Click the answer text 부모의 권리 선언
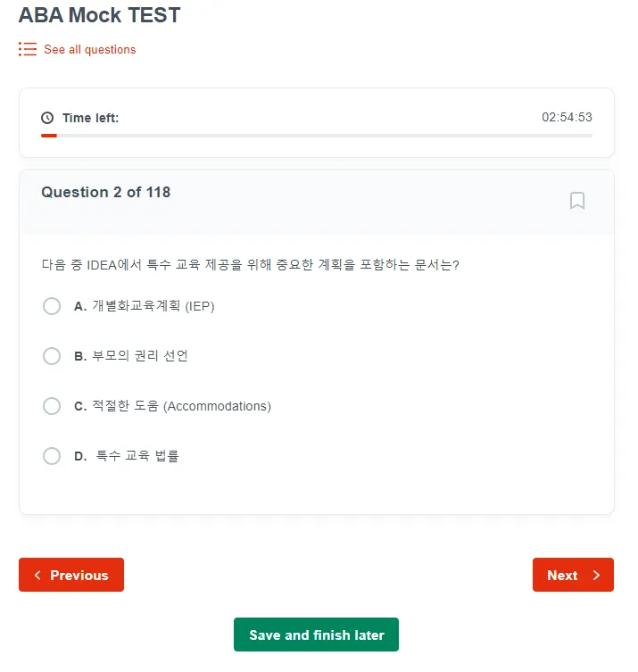 [x=140, y=356]
